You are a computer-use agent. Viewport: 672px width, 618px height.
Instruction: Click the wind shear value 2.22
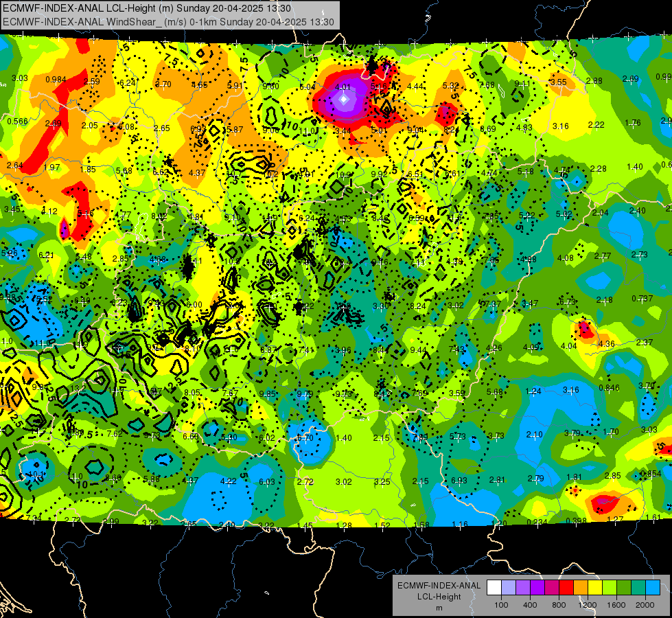596,125
